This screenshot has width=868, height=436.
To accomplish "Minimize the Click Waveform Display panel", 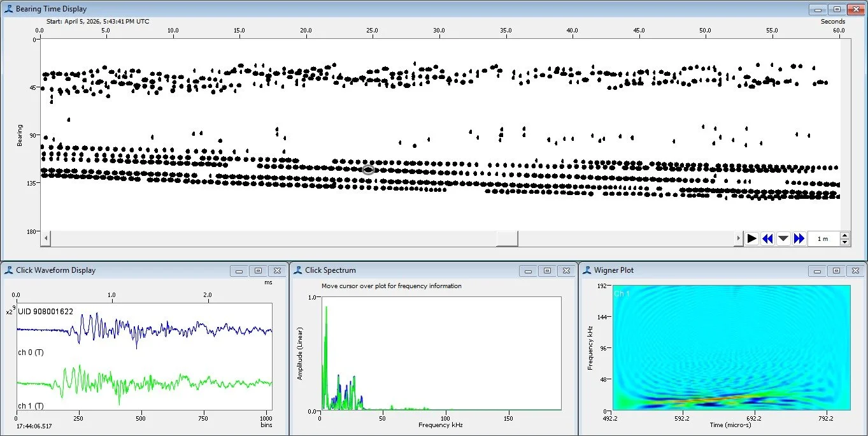I will pos(239,270).
